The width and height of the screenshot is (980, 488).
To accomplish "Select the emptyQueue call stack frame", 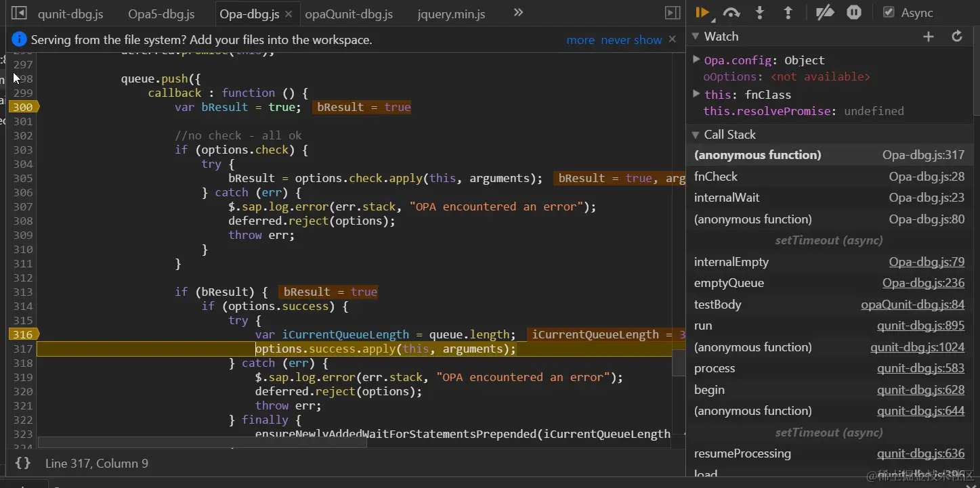I will click(829, 283).
